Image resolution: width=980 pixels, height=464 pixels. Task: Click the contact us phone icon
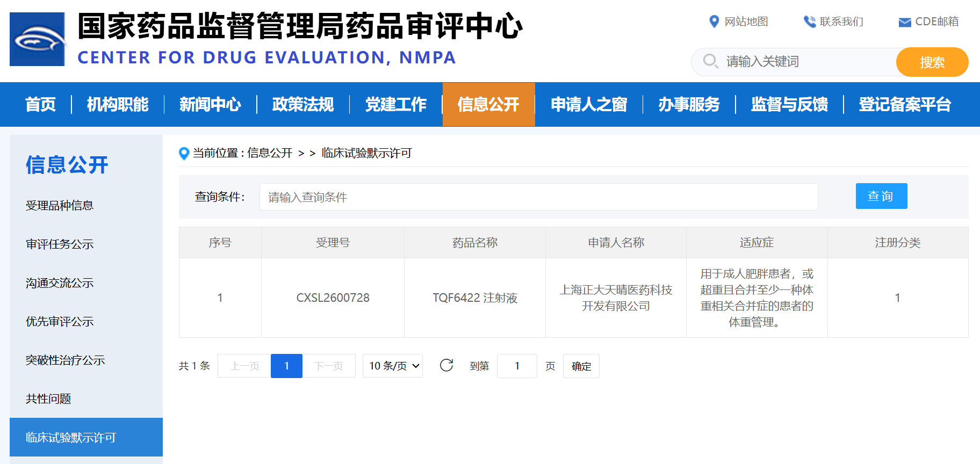pos(809,21)
